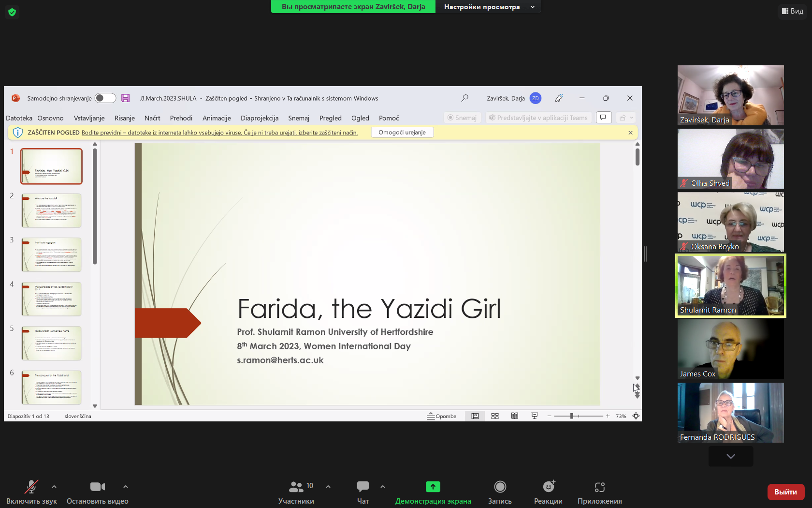
Task: Open the Apps (Приложения) icon
Action: [599, 487]
